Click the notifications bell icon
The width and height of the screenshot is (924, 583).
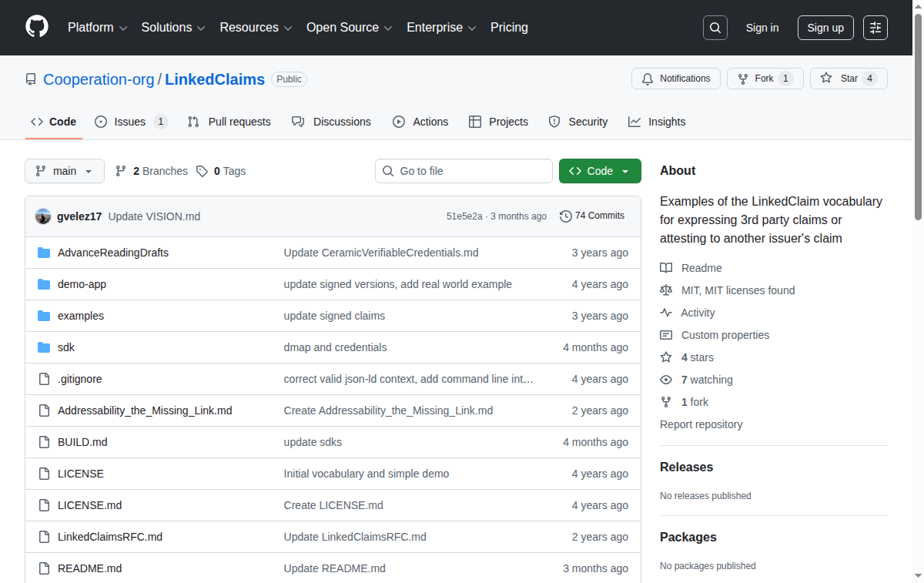tap(648, 78)
